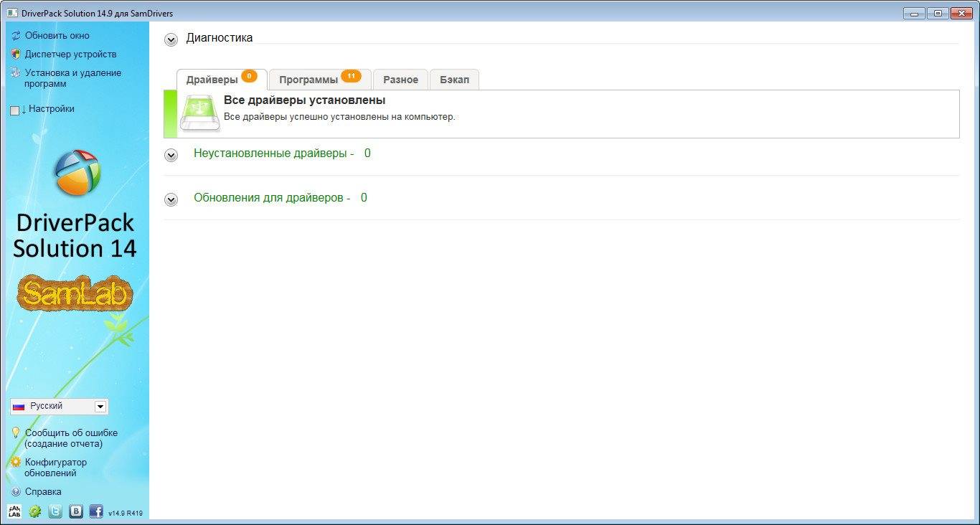This screenshot has height=525, width=980.
Task: Click the Диагностика heading text
Action: 220,38
